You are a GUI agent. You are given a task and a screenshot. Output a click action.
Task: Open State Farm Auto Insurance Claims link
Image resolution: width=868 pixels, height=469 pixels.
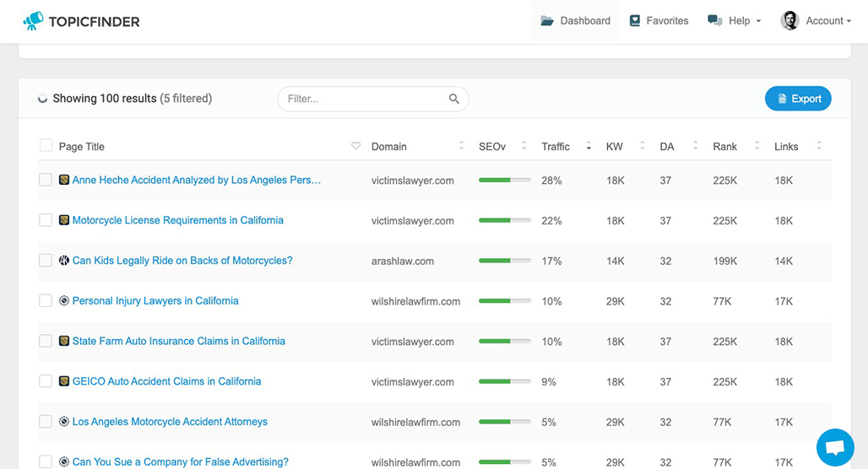coord(179,341)
